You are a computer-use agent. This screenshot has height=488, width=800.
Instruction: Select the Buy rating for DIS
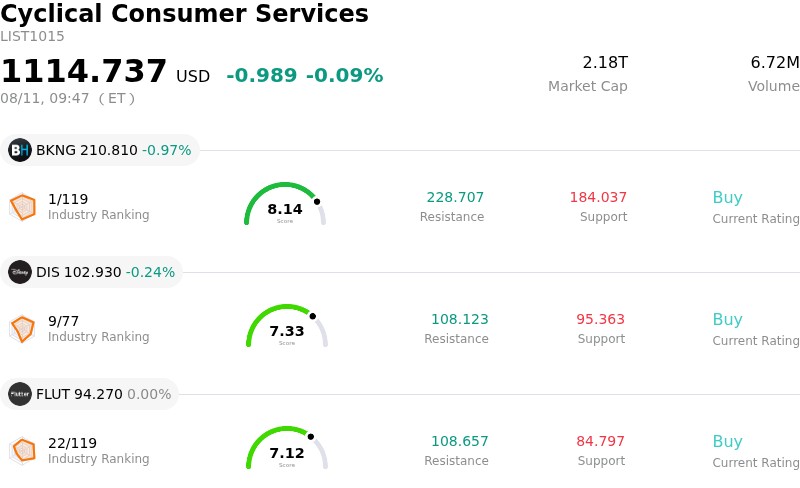(x=728, y=319)
